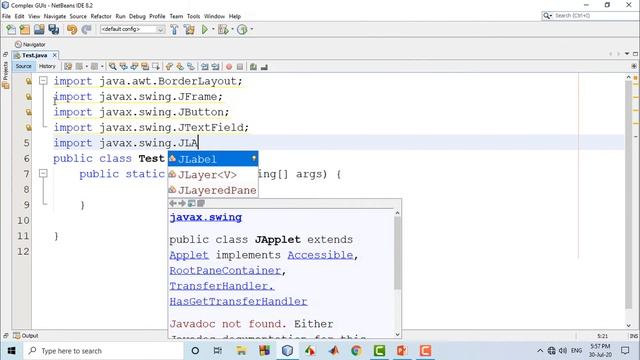Select the Test.java editor tab
The width and height of the screenshot is (640, 360).
click(35, 55)
